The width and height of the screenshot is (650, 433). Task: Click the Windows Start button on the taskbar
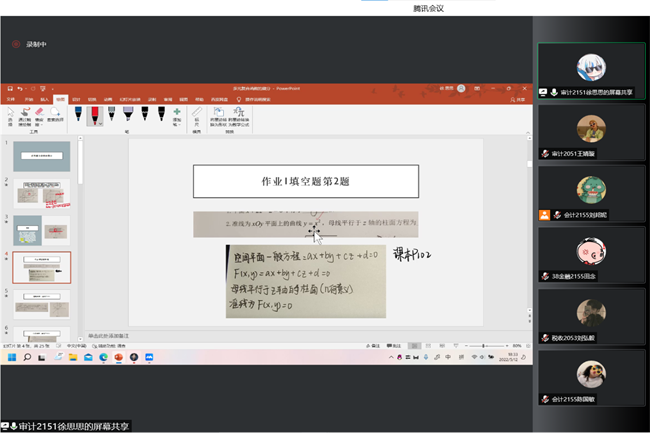click(x=12, y=357)
